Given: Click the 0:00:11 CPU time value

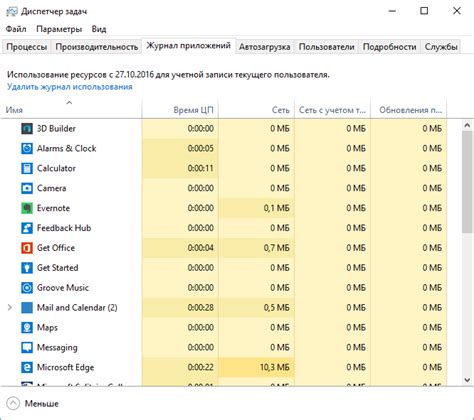Looking at the screenshot, I should [200, 168].
